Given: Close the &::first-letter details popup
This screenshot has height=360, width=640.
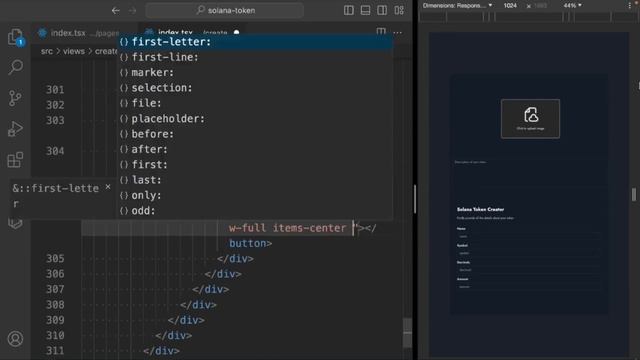Looking at the screenshot, I should pos(108,187).
